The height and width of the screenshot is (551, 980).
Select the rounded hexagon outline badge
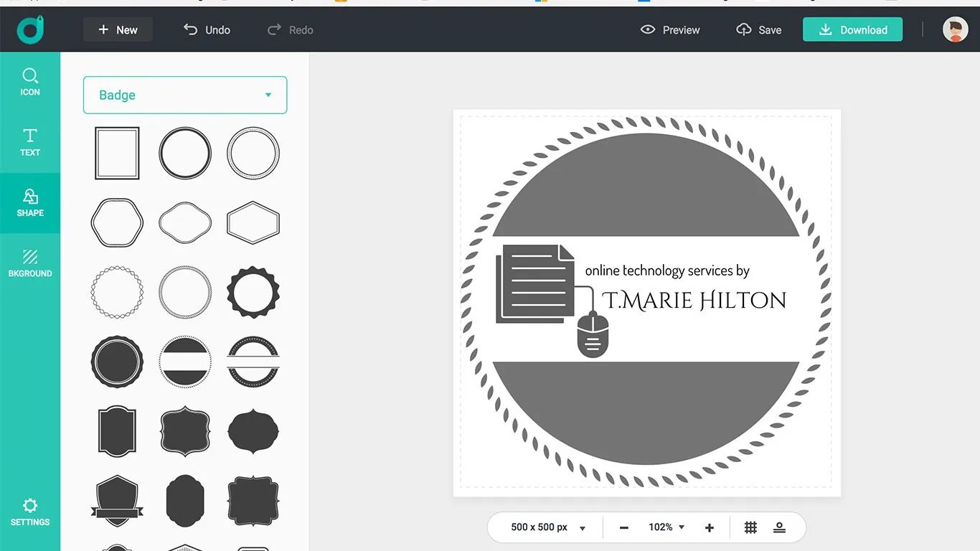coord(117,222)
